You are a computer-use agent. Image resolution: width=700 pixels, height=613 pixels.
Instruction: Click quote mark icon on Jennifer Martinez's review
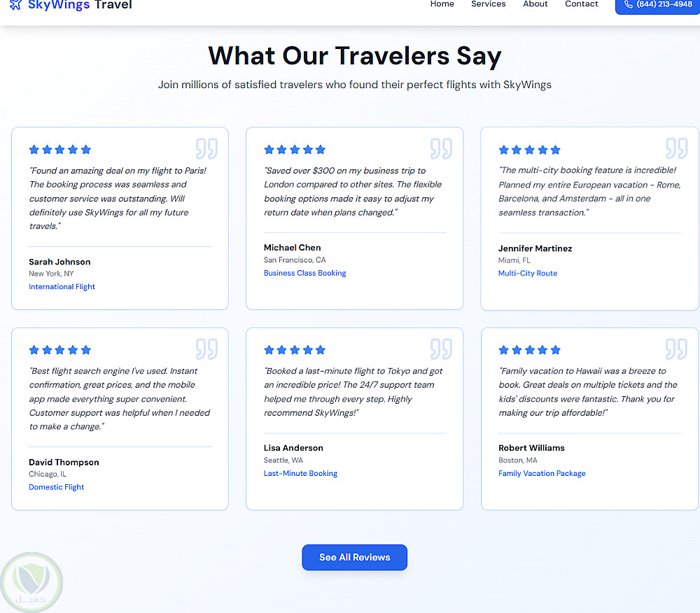676,149
